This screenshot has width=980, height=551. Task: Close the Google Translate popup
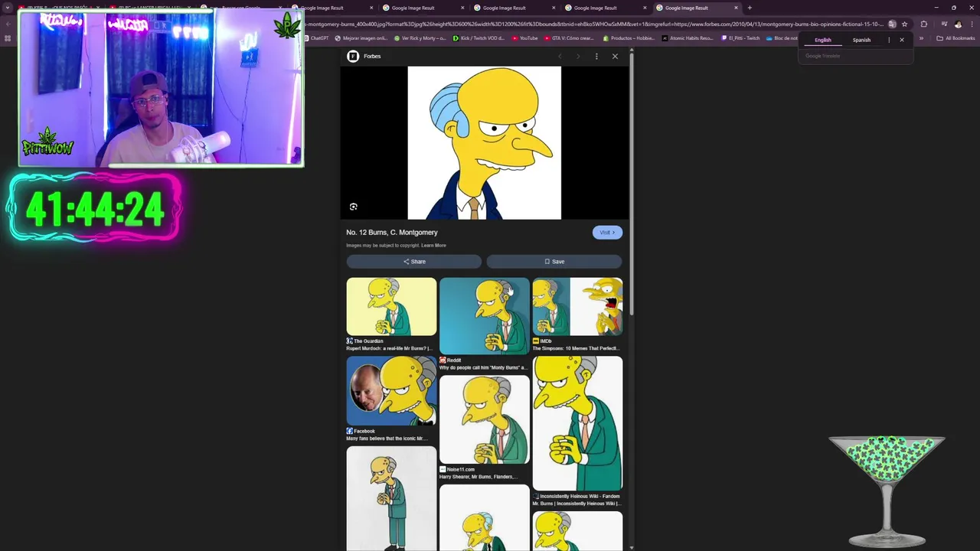902,40
